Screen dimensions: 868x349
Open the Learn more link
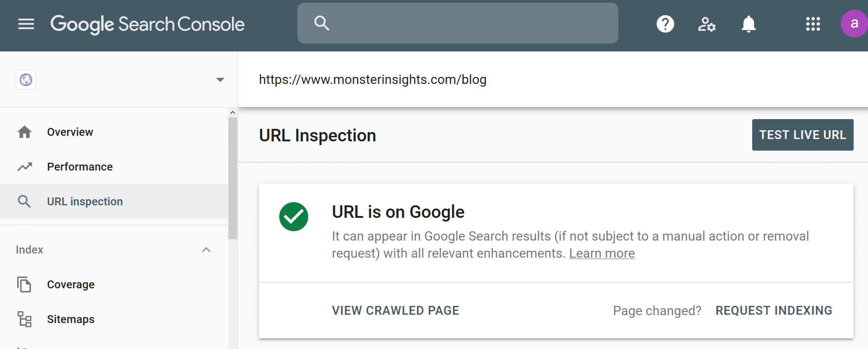pos(602,254)
